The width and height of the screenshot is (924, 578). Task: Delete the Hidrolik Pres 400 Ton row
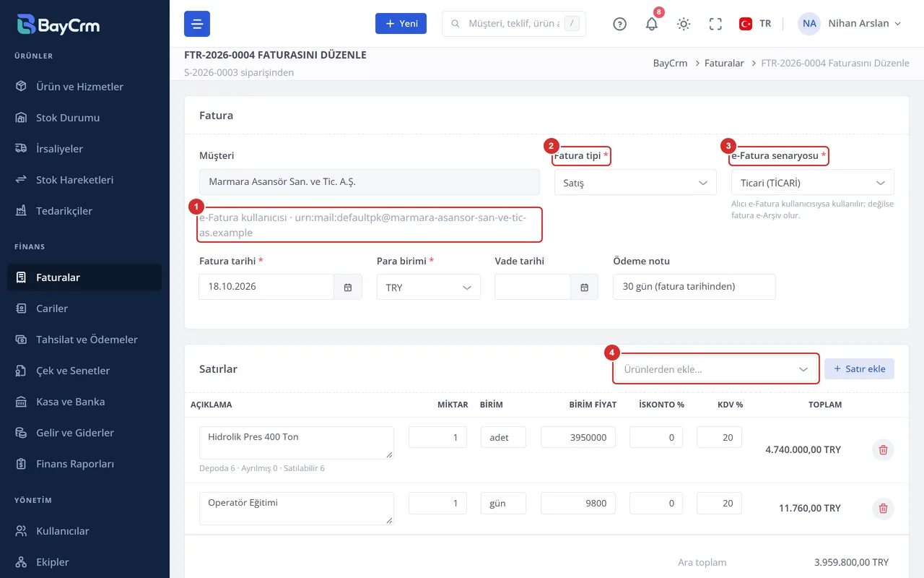pos(883,449)
